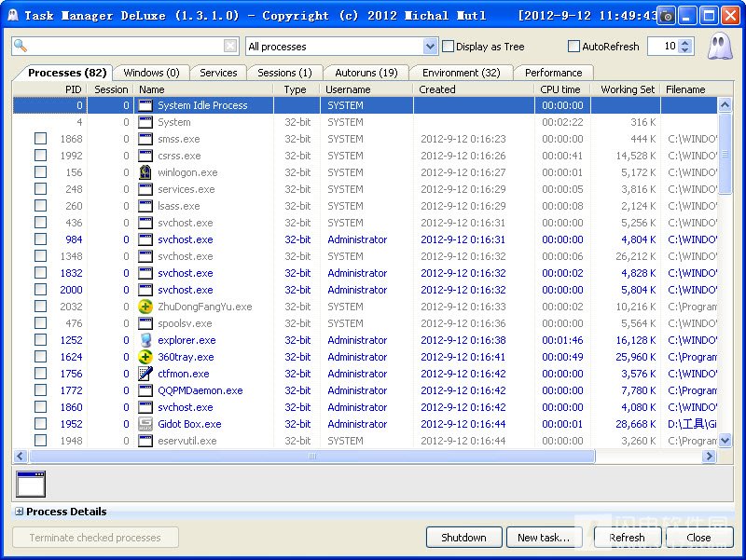Click the 360tray.exe green icon
Image resolution: width=746 pixels, height=560 pixels.
click(145, 357)
